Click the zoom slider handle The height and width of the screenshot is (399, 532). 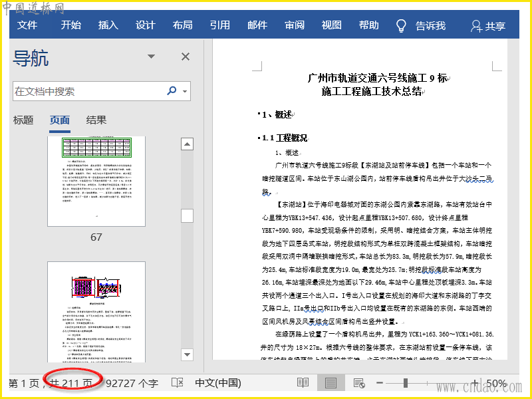pos(405,383)
